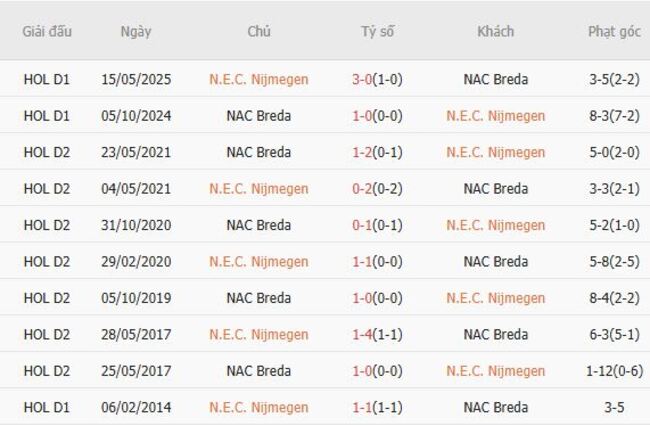650x426 pixels.
Task: Open the 3-0(1-0) score on 15/05/2025
Action: [x=378, y=79]
